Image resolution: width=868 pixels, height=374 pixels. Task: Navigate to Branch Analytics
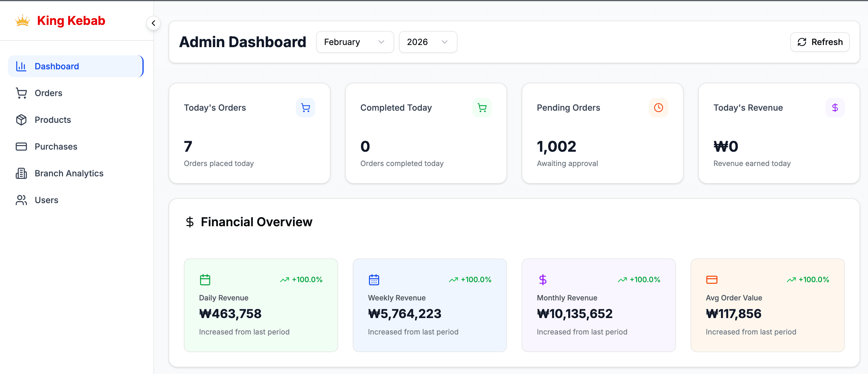coord(69,173)
